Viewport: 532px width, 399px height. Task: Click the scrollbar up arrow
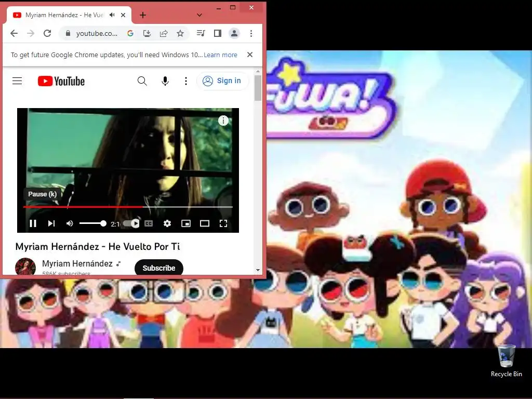(258, 71)
